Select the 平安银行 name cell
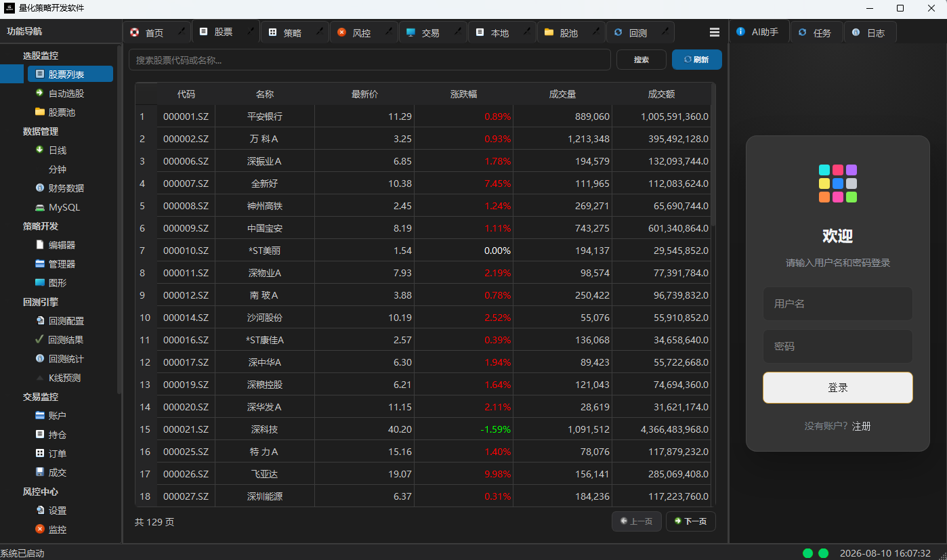 coord(265,116)
